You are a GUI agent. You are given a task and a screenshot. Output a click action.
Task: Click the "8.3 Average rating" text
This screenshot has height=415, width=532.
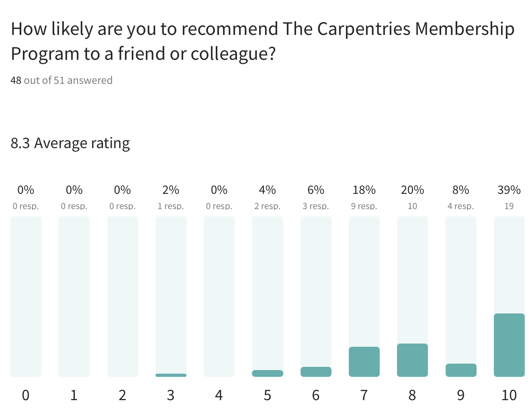pos(70,143)
